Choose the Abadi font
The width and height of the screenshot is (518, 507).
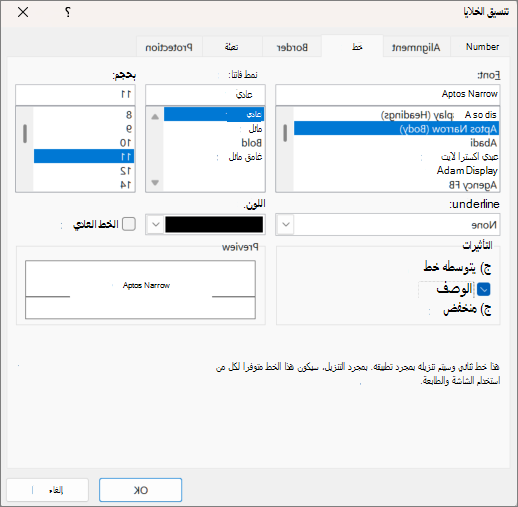(396, 143)
